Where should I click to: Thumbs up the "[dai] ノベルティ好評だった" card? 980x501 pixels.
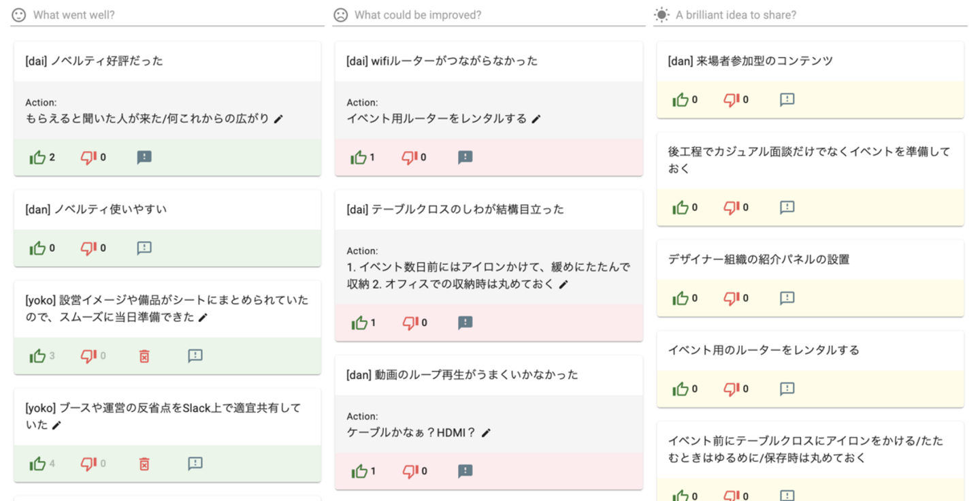click(37, 158)
